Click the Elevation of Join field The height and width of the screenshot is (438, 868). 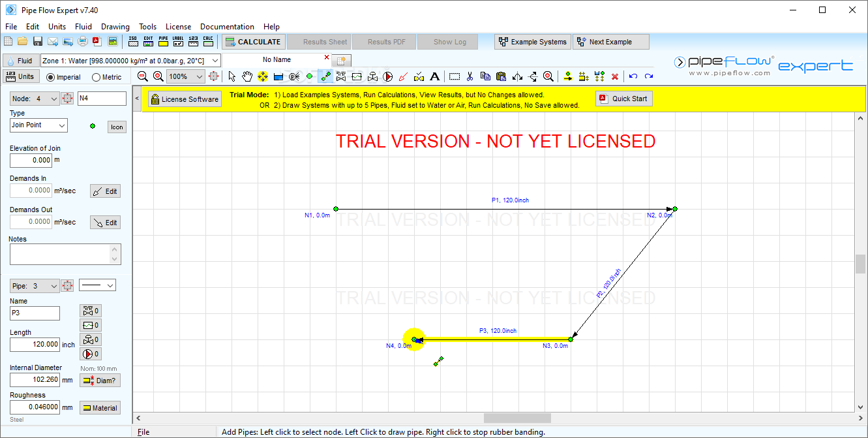pos(31,160)
